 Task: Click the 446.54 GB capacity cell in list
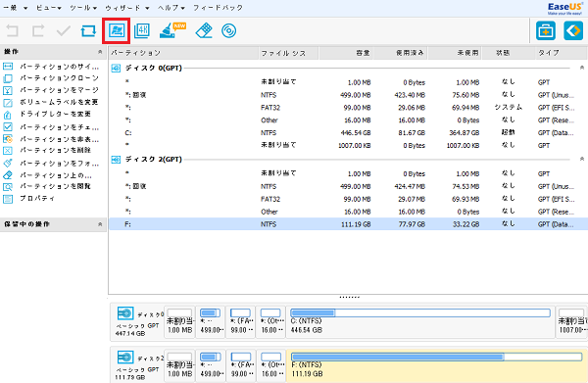tap(356, 132)
